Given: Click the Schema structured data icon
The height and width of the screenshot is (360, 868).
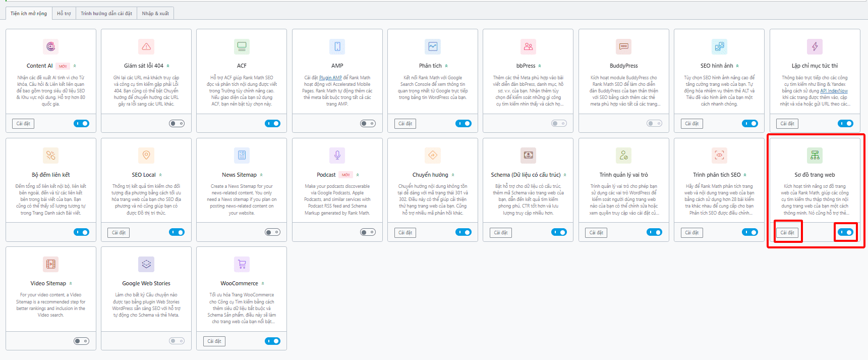Looking at the screenshot, I should 528,155.
